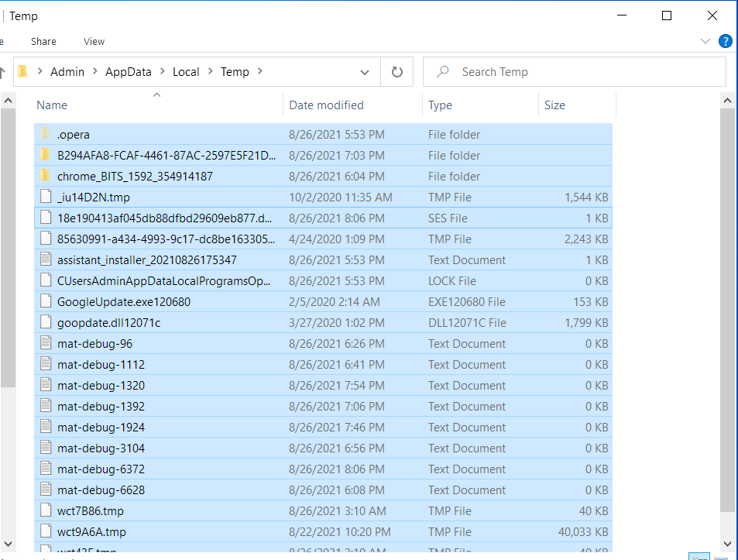738x560 pixels.
Task: Expand the ribbon with the chevron
Action: [x=705, y=41]
